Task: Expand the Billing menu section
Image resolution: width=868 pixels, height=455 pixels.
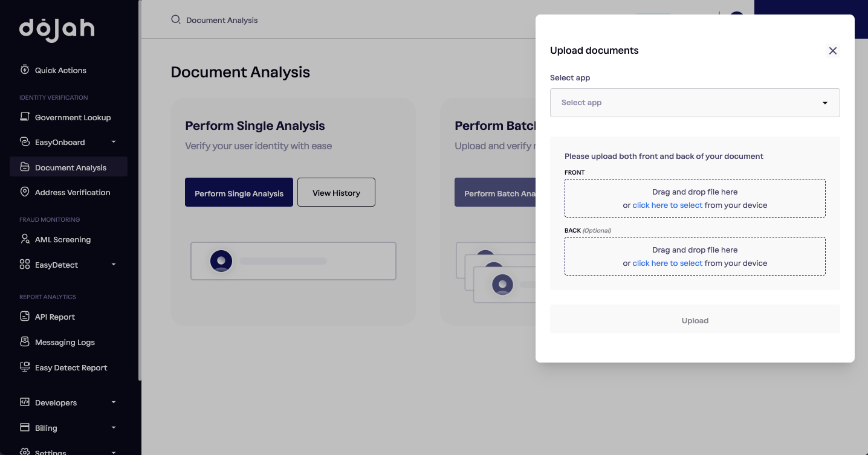Action: 68,428
